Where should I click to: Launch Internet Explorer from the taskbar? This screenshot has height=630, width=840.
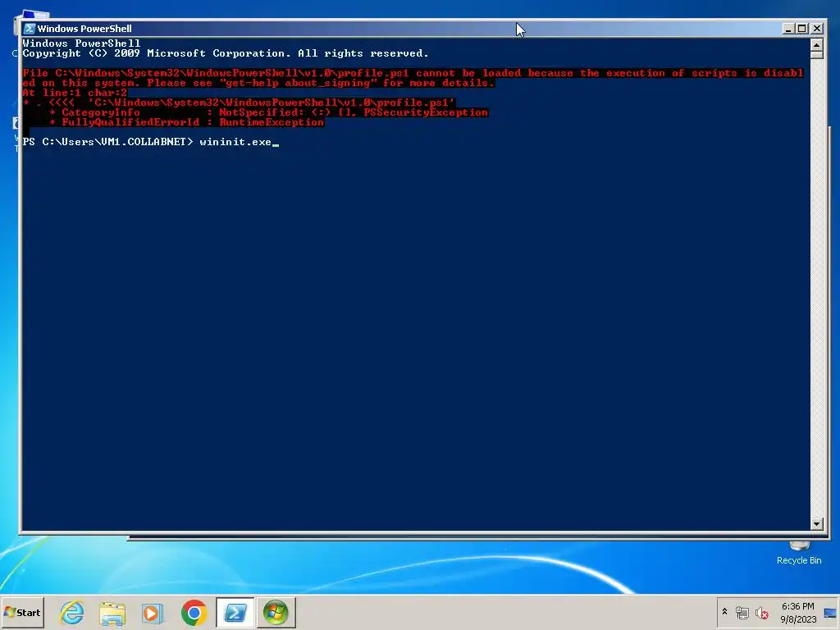click(x=72, y=612)
